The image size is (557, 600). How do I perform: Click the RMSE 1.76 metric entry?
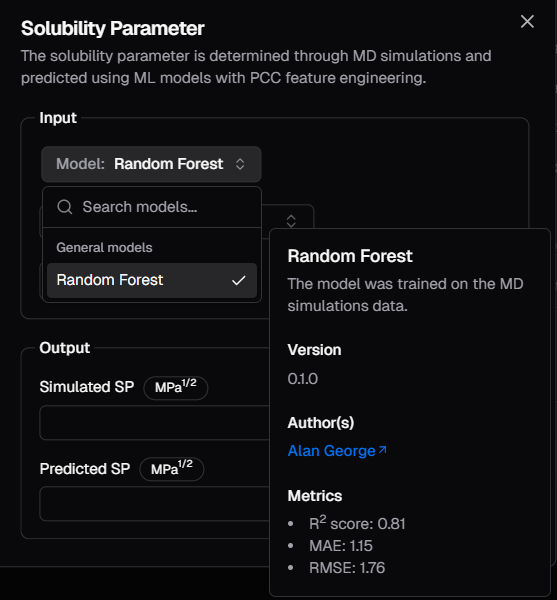pos(347,568)
